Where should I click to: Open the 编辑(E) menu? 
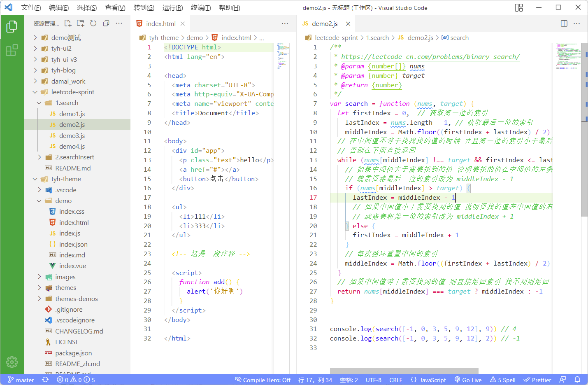(x=59, y=7)
